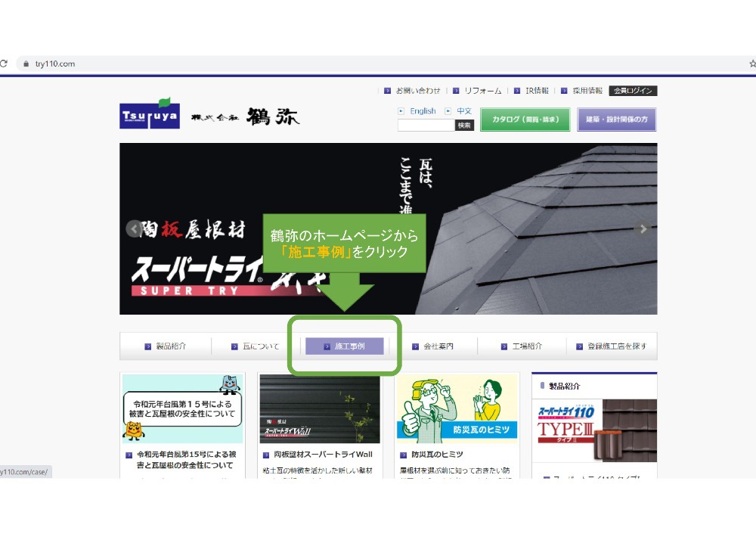Open 登録施工店を探す navigation tab
This screenshot has height=534, width=756.
pos(612,346)
